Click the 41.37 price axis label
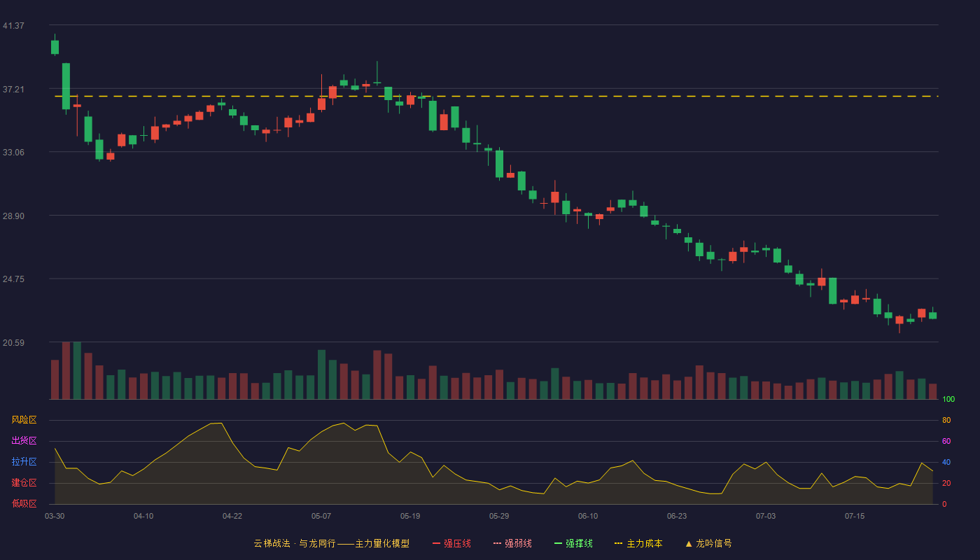 (13, 26)
